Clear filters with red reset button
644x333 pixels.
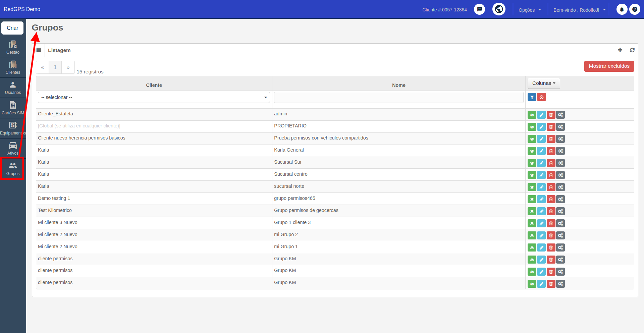coord(541,97)
